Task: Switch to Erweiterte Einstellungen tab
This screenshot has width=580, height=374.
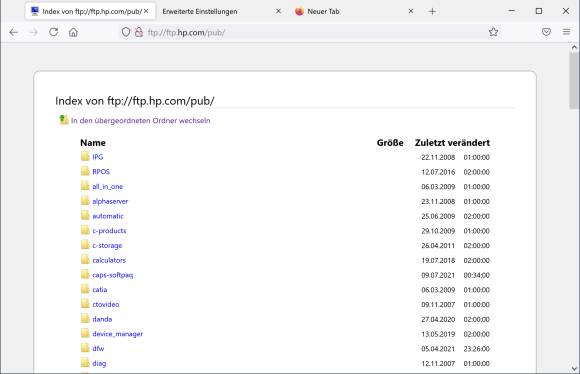Action: 200,11
